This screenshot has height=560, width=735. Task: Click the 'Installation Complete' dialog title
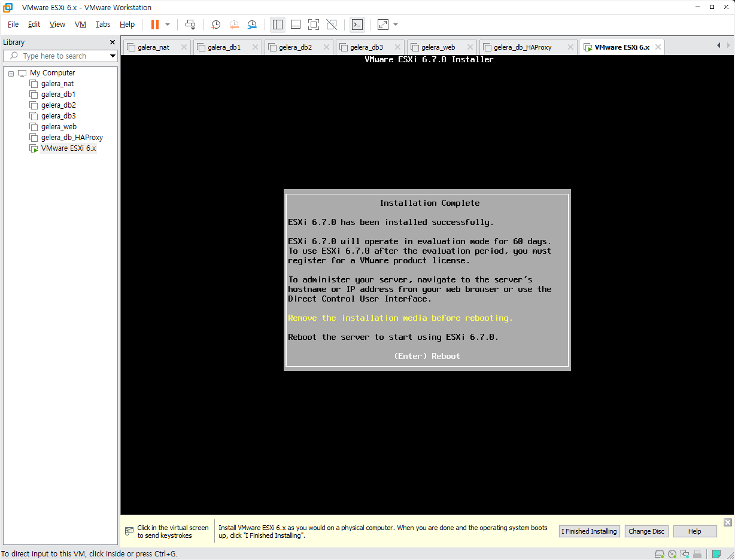[430, 203]
